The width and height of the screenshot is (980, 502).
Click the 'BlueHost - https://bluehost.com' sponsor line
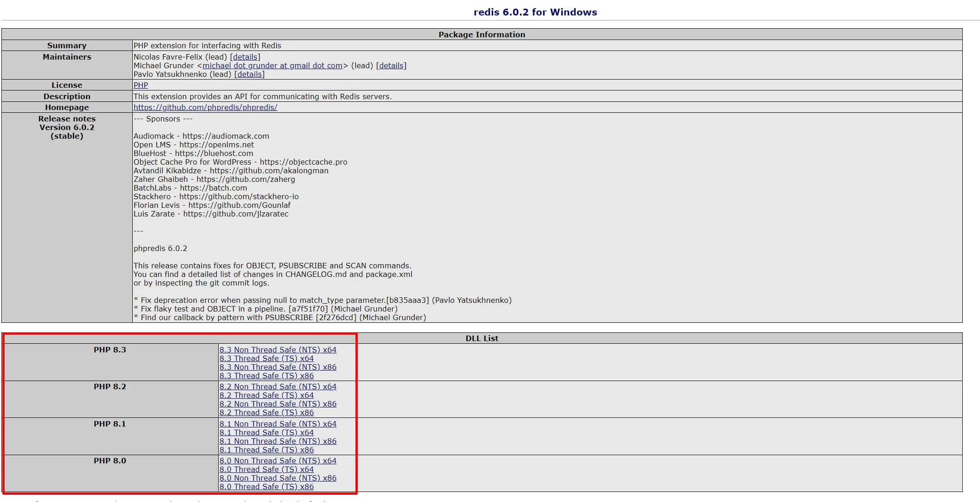[x=193, y=153]
